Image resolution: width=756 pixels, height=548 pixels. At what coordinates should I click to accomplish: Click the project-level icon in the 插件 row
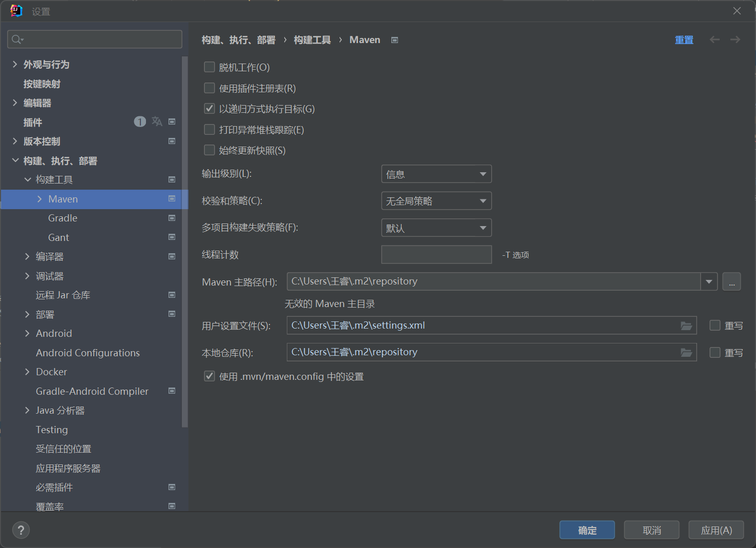pos(172,121)
